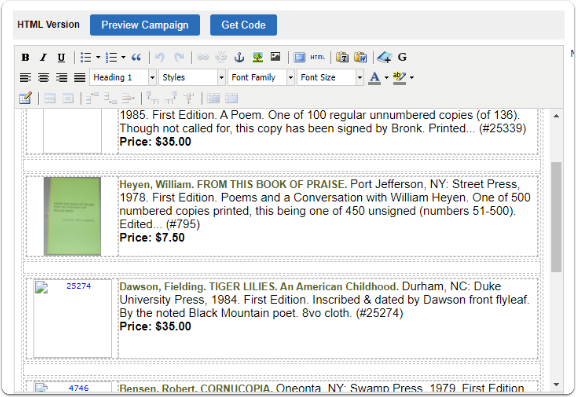Click the Get Code button
The width and height of the screenshot is (576, 397).
coord(243,25)
